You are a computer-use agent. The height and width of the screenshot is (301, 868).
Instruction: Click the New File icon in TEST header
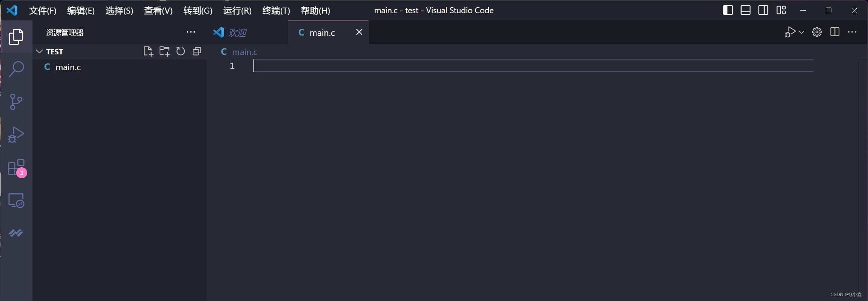coord(148,51)
